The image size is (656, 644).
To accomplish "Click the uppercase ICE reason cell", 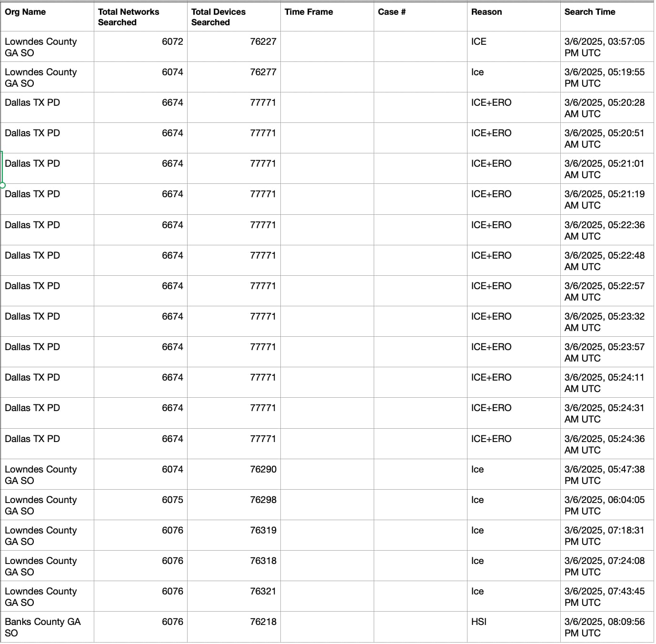I will tap(514, 47).
